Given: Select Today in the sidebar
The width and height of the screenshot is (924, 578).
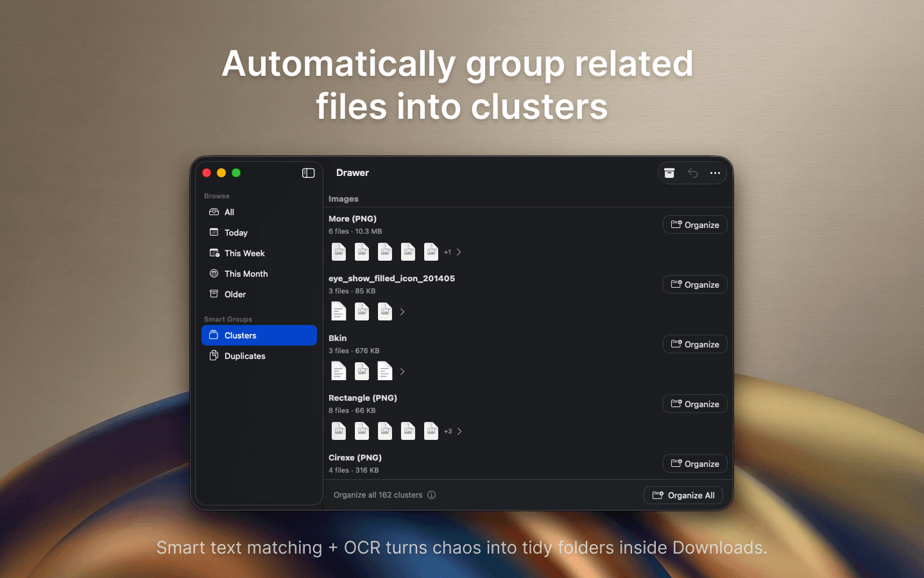Looking at the screenshot, I should pyautogui.click(x=259, y=232).
